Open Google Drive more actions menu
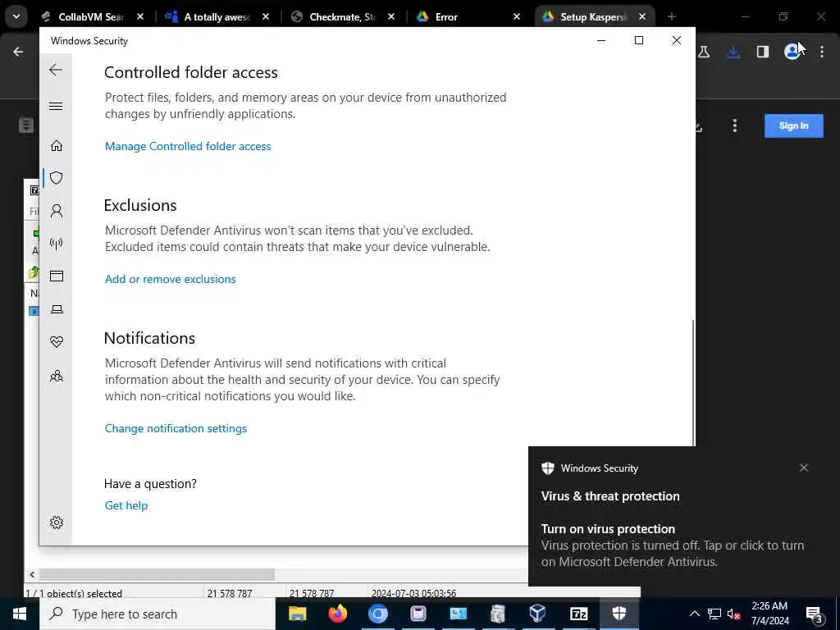The width and height of the screenshot is (840, 630). click(734, 126)
